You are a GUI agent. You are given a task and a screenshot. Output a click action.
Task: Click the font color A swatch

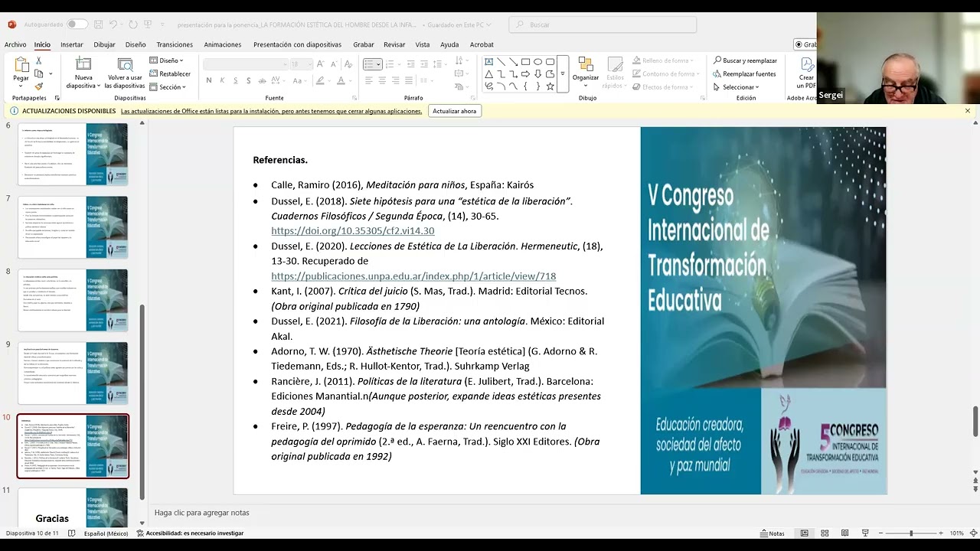(341, 80)
